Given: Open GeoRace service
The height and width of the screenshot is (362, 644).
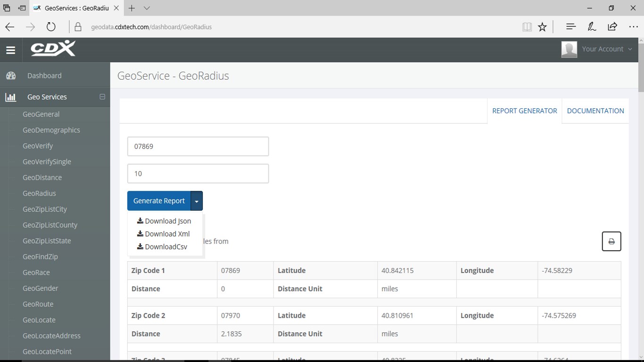Looking at the screenshot, I should click(x=36, y=272).
